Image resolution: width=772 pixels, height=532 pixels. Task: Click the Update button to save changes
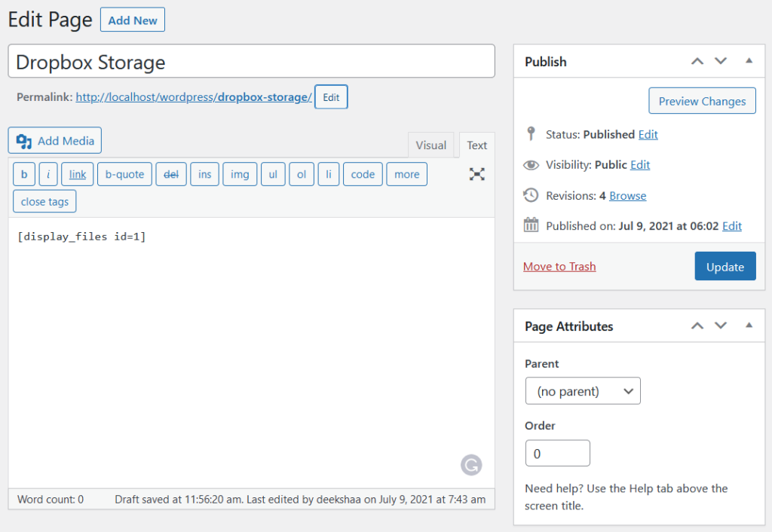(x=725, y=266)
